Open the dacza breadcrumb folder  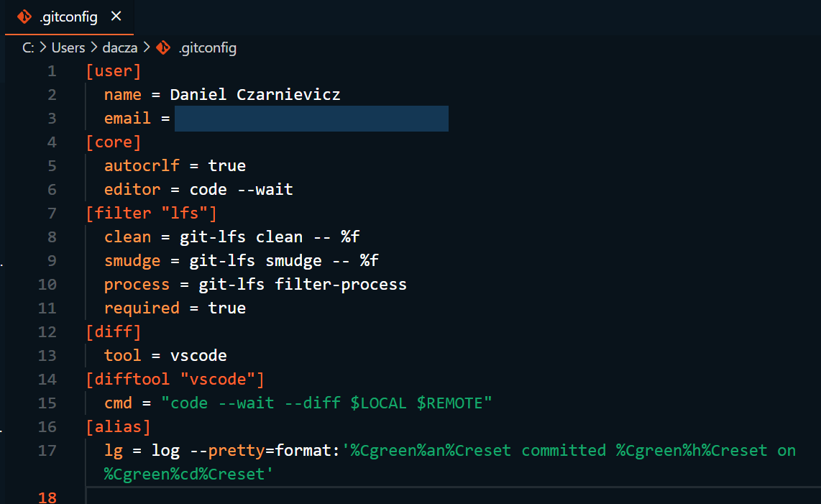pos(121,48)
